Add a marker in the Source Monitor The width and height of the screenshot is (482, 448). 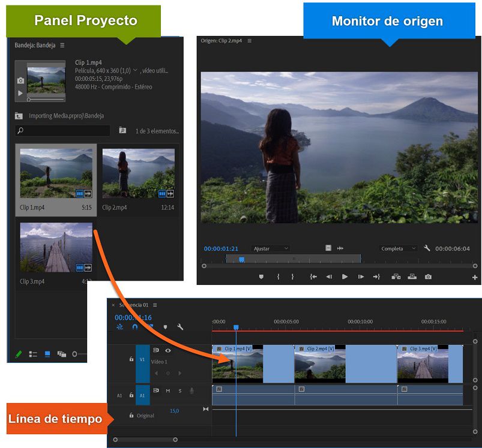(261, 276)
